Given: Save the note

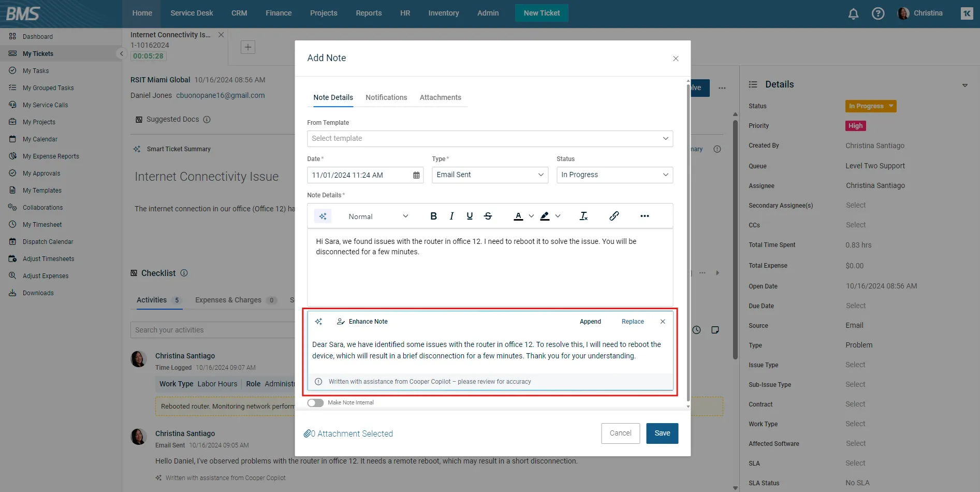Looking at the screenshot, I should [662, 433].
